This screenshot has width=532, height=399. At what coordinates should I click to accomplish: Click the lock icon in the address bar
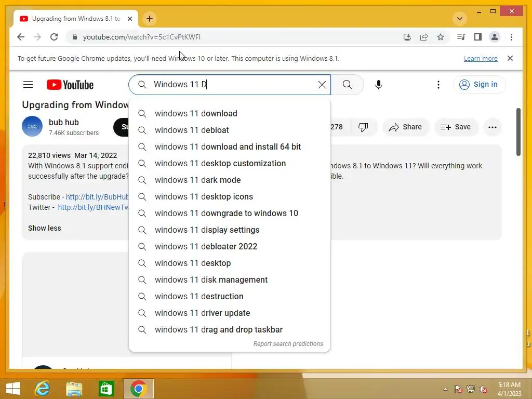point(75,37)
